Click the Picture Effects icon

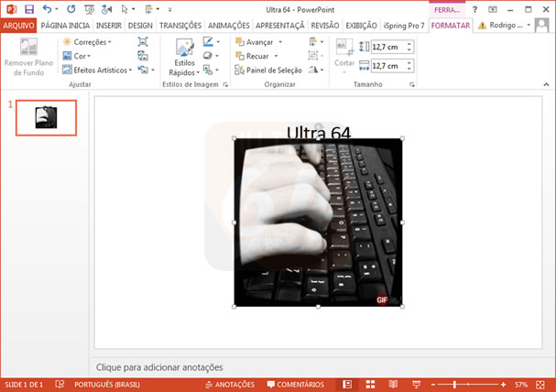(x=208, y=56)
